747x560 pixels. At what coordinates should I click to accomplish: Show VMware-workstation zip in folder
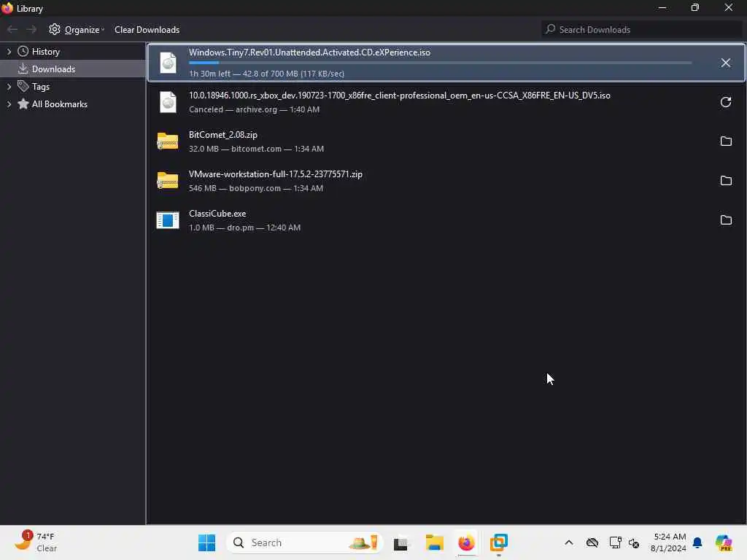pos(726,181)
